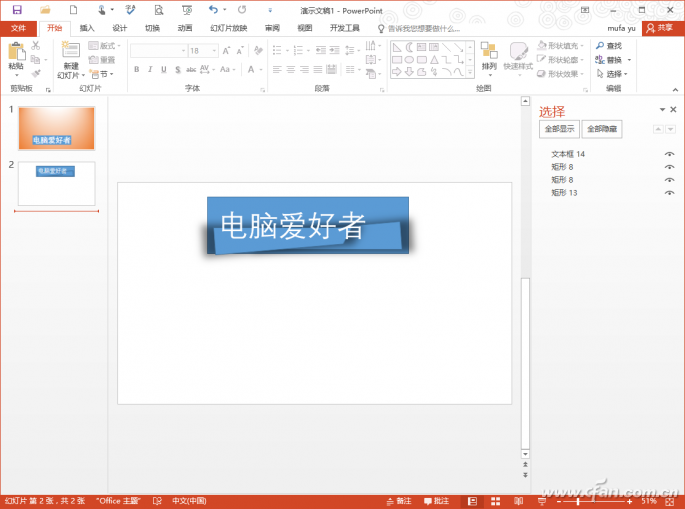Screen dimensions: 685x509
Task: Expand the Section (节) dropdown
Action: tap(101, 74)
